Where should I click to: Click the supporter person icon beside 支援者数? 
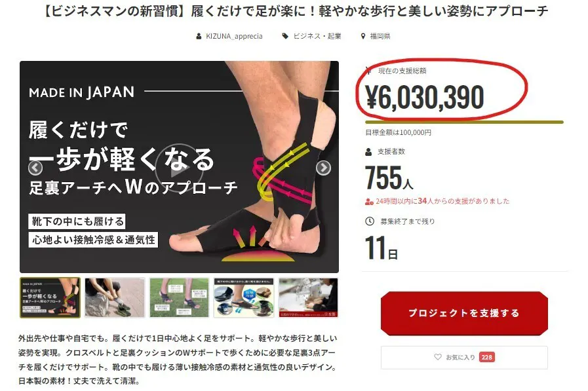click(x=368, y=152)
